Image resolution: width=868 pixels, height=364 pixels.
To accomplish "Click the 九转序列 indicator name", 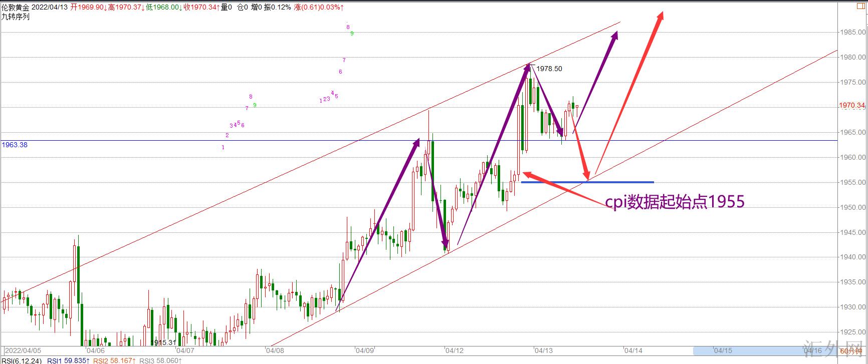I will [x=16, y=16].
